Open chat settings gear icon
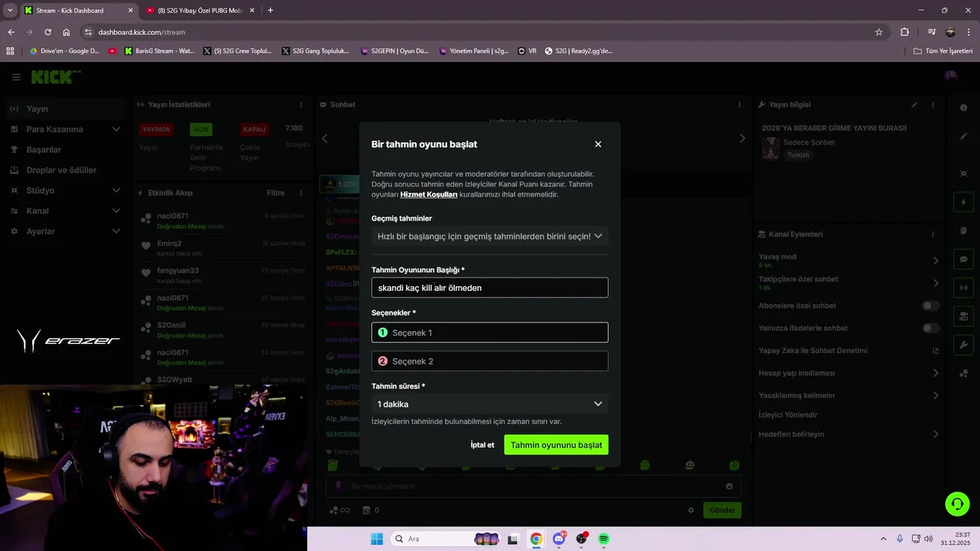The image size is (980, 551). 691,510
